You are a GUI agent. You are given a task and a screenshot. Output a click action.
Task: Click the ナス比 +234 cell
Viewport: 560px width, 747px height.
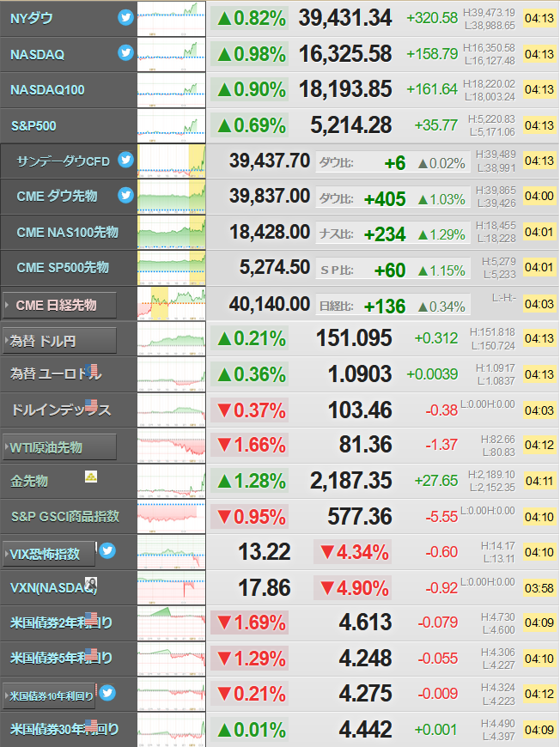(393, 234)
